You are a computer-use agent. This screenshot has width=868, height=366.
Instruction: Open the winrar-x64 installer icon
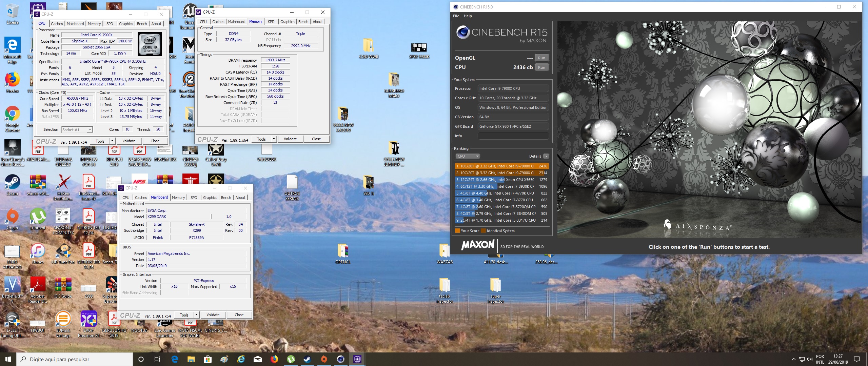coord(38,185)
